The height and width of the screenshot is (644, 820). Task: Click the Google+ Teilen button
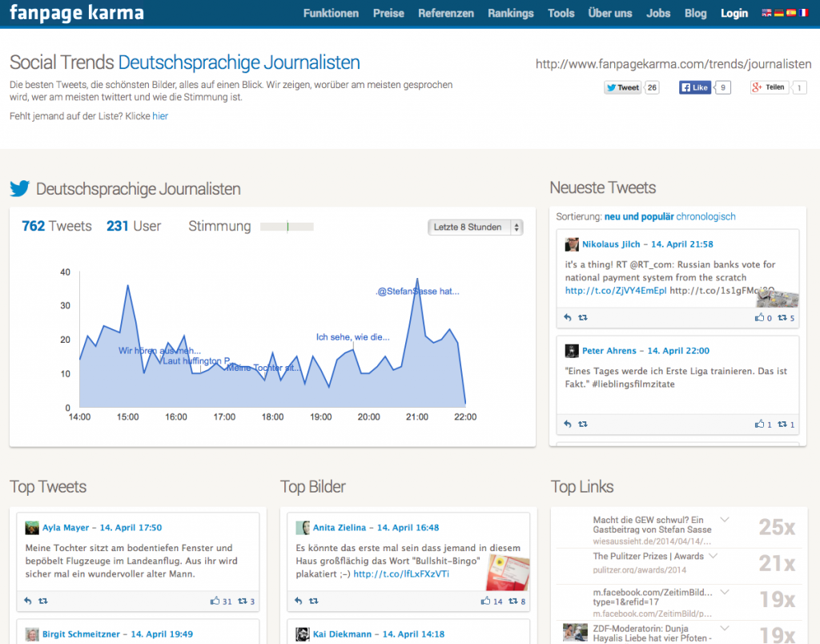[x=769, y=88]
